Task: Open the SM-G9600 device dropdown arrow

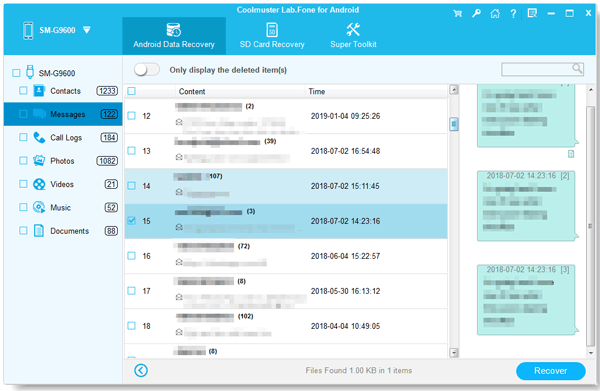Action: pyautogui.click(x=87, y=30)
